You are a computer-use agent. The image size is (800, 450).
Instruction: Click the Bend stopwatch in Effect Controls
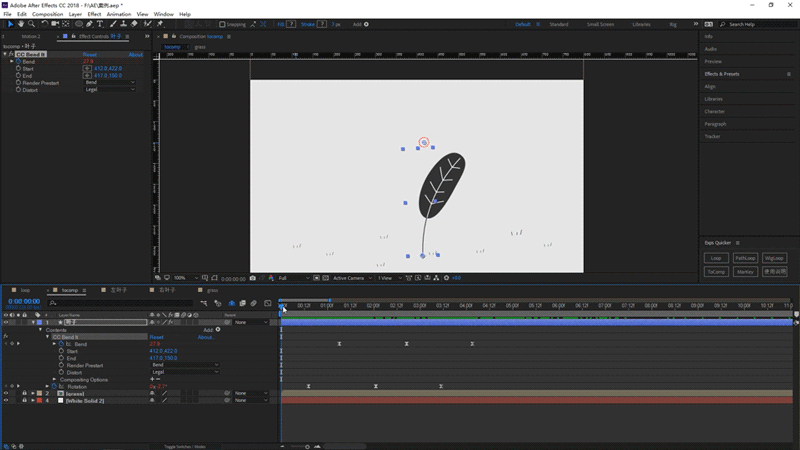(x=17, y=61)
